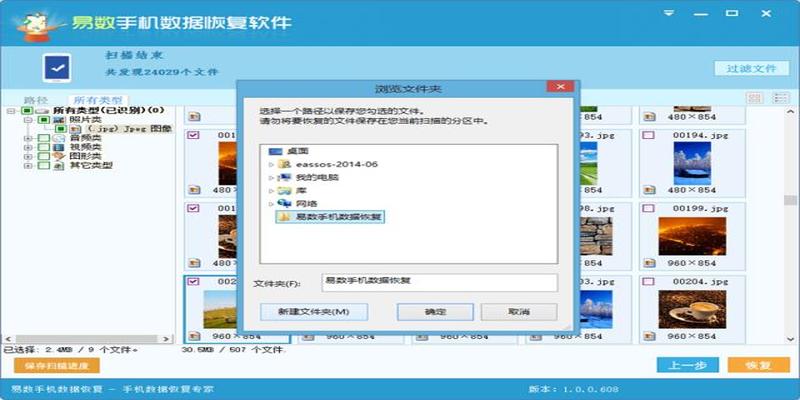Click the photo icon next to 照片类
This screenshot has height=400, width=800.
point(59,119)
